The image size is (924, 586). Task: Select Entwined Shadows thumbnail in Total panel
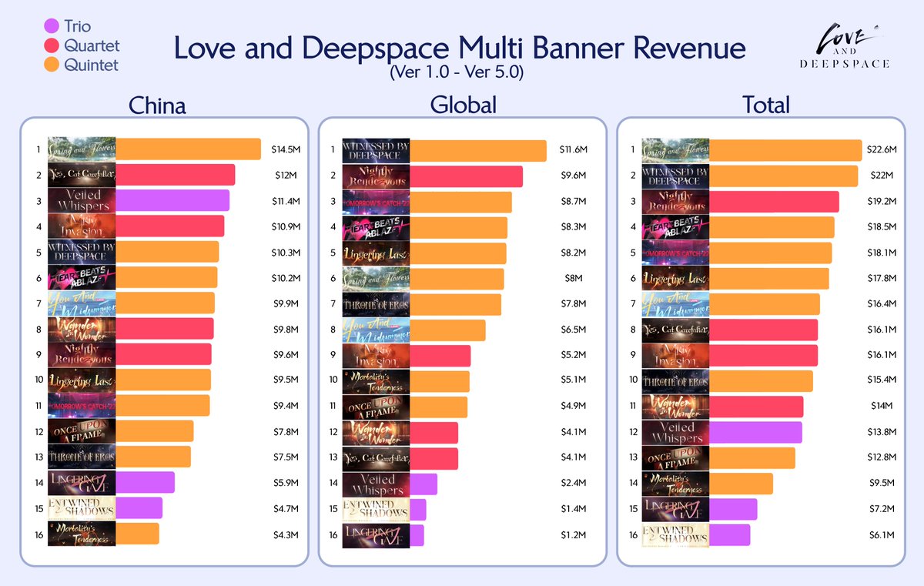[x=675, y=534]
